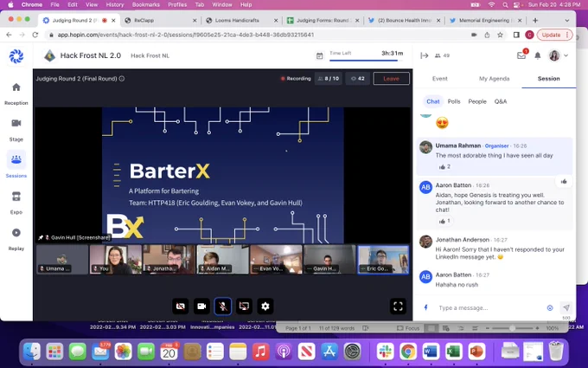
Task: Open the messages inbox icon
Action: click(x=521, y=55)
